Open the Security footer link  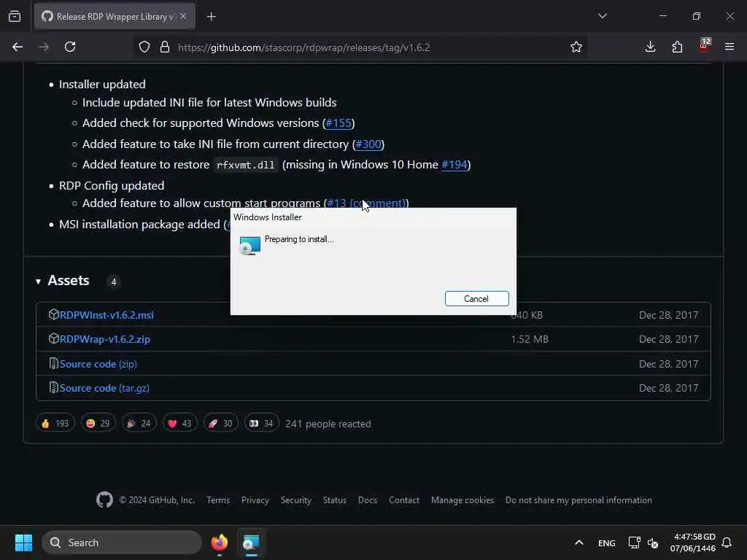point(296,500)
